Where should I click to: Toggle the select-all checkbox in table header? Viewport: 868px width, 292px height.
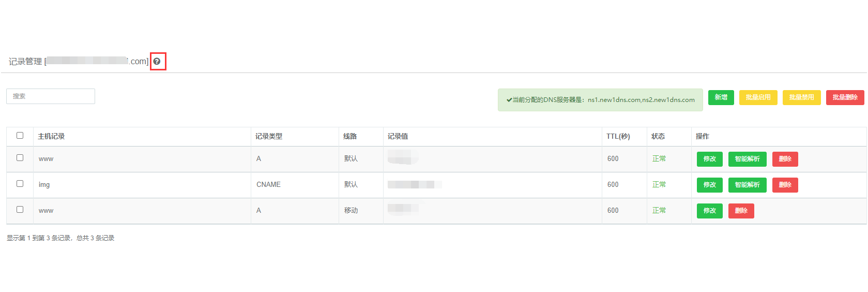[20, 136]
